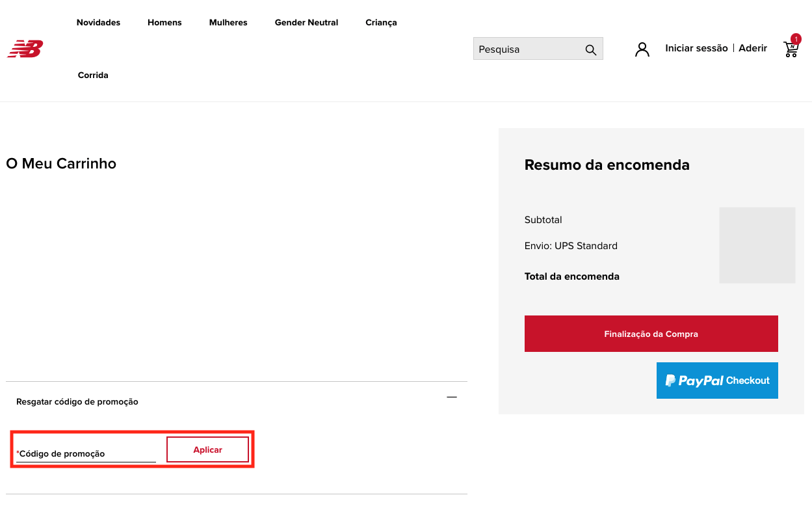The height and width of the screenshot is (508, 812).
Task: Open the Mulheres menu
Action: point(228,23)
